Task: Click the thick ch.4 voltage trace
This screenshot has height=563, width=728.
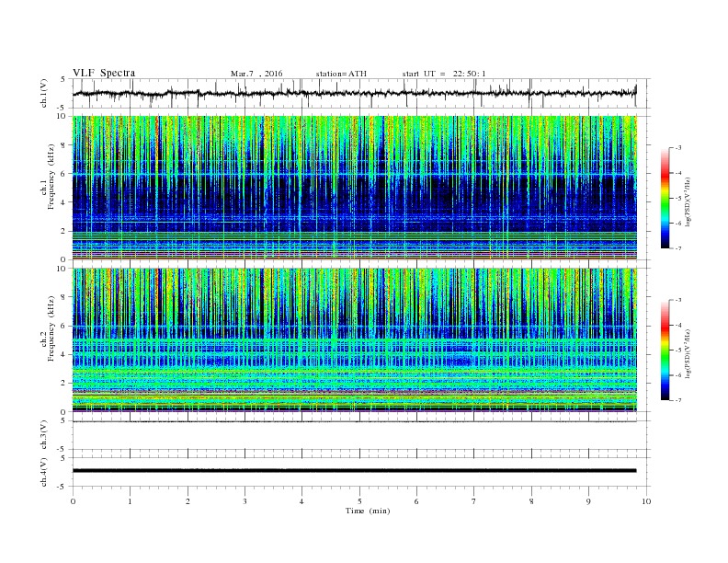Action: coord(354,471)
